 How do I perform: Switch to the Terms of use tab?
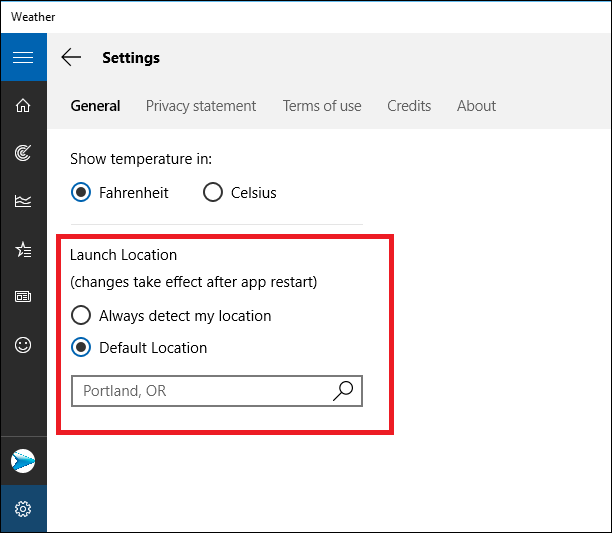322,106
